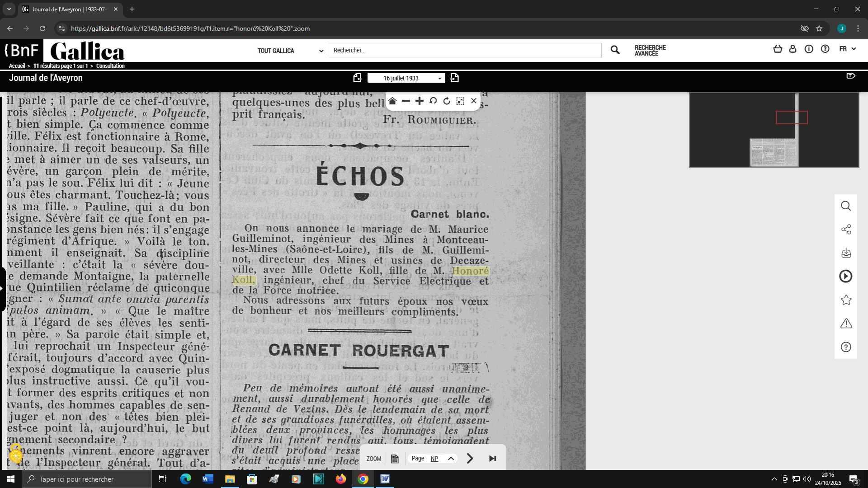Expand the Page NP selector chevron
This screenshot has height=488, width=868.
451,459
